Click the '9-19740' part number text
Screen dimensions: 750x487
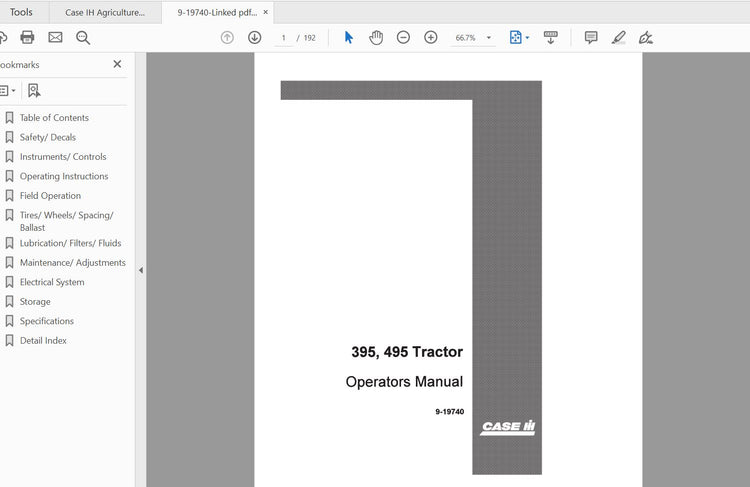click(450, 412)
